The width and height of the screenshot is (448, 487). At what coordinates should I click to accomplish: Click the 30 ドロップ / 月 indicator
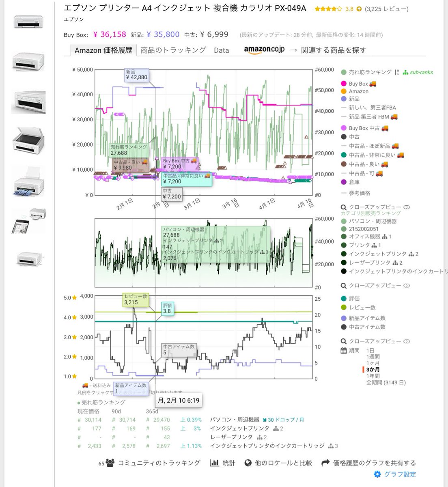click(x=283, y=420)
